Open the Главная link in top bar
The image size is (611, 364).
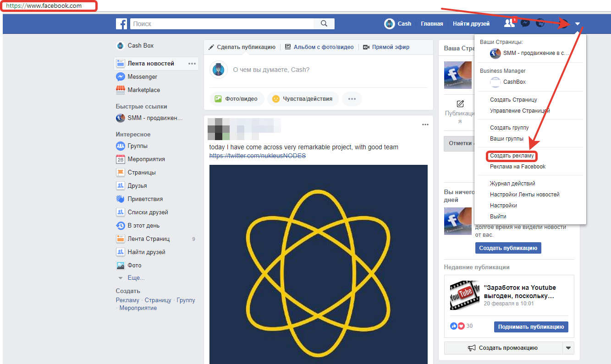[432, 24]
